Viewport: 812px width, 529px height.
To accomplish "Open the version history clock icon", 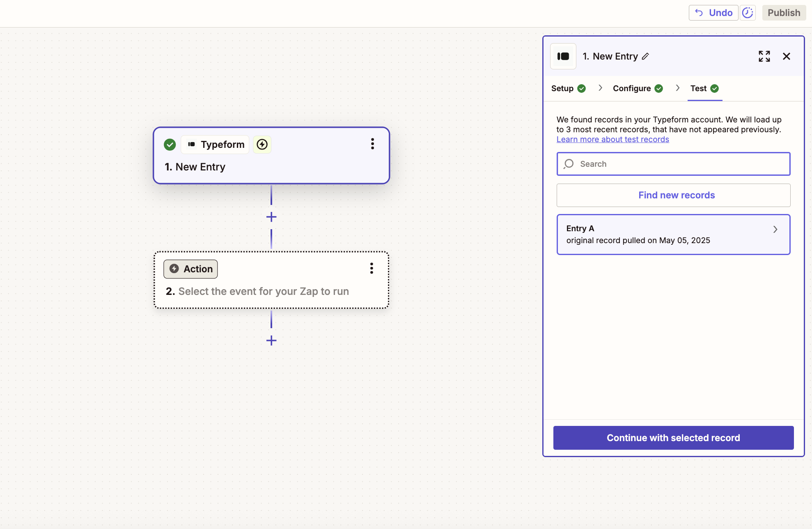I will click(x=748, y=13).
